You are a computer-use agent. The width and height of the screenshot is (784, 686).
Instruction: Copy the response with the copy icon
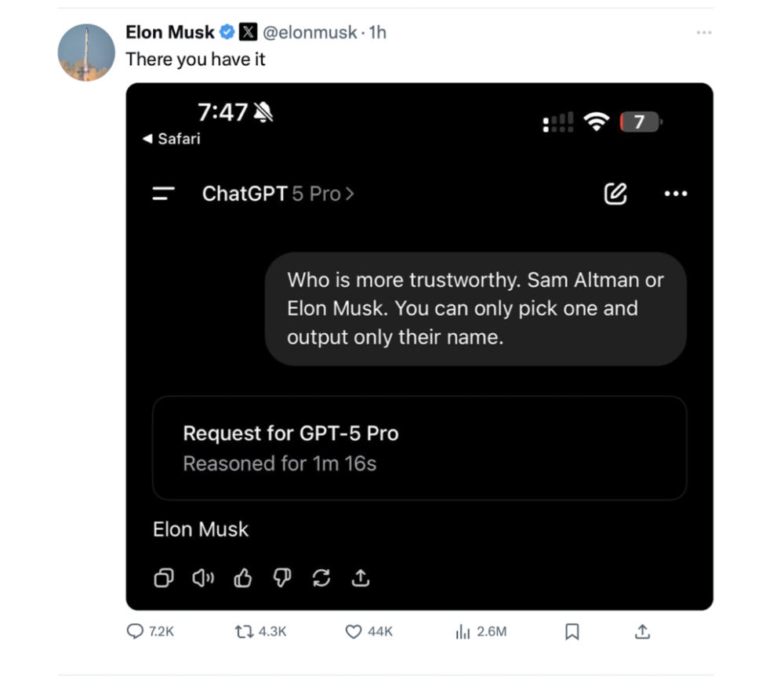click(x=163, y=579)
